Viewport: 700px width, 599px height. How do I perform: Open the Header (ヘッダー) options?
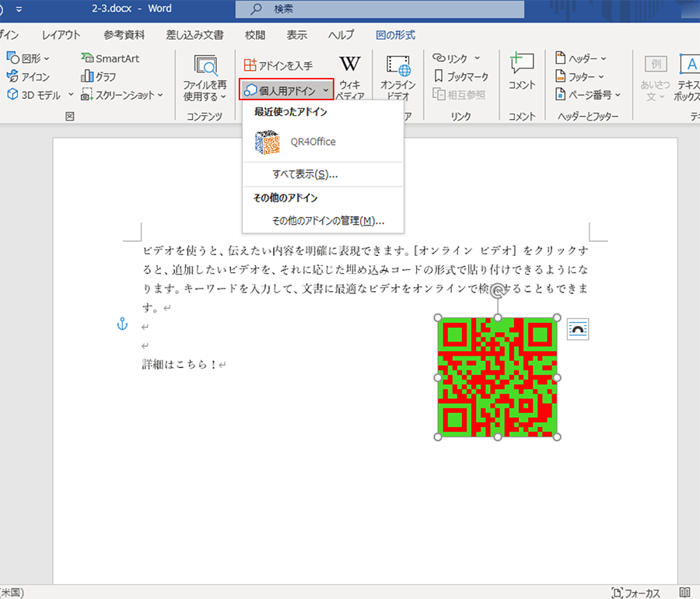(x=580, y=58)
